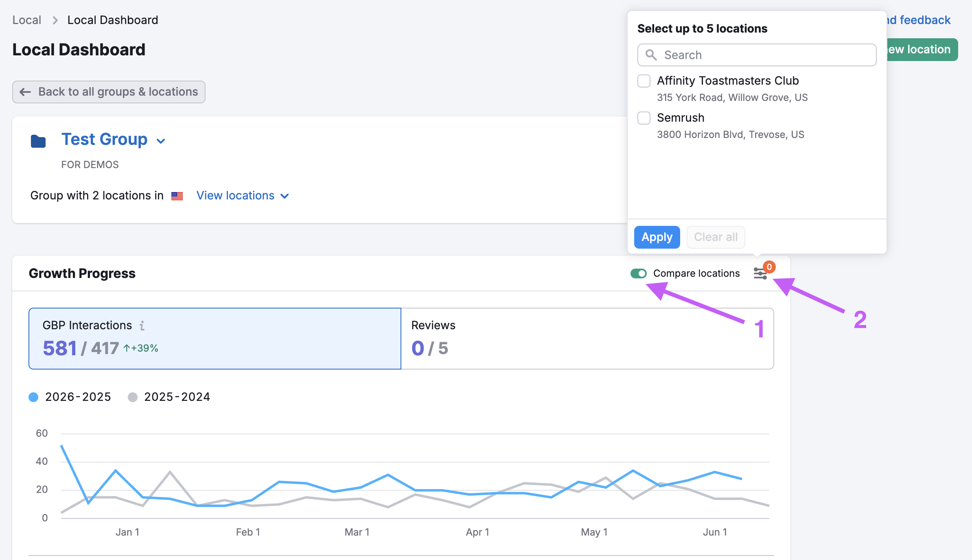The height and width of the screenshot is (560, 972).
Task: Toggle the 2026-2025 blue legend dot
Action: 33,397
